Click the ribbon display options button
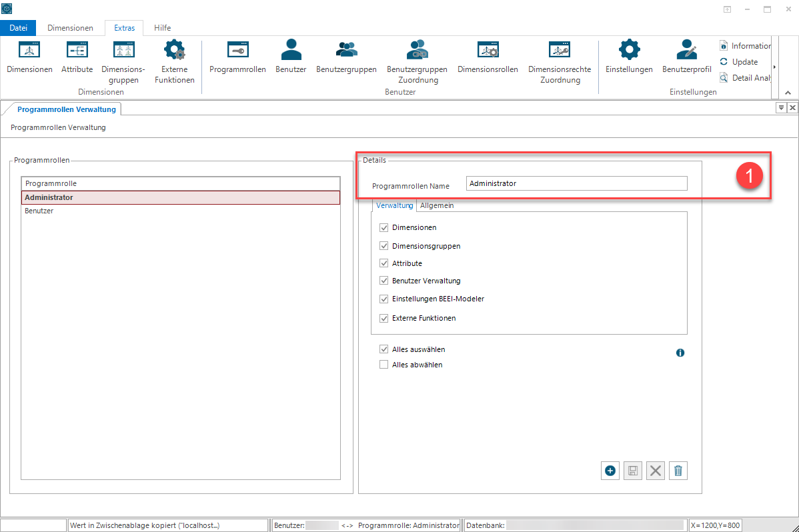Screen dimensions: 799x532 [x=727, y=9]
